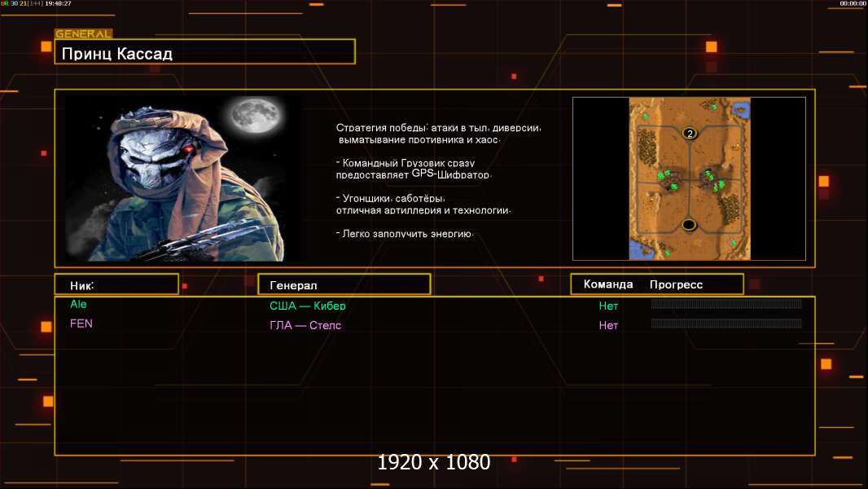
Task: Click the moon in the portrait artwork
Action: click(256, 116)
